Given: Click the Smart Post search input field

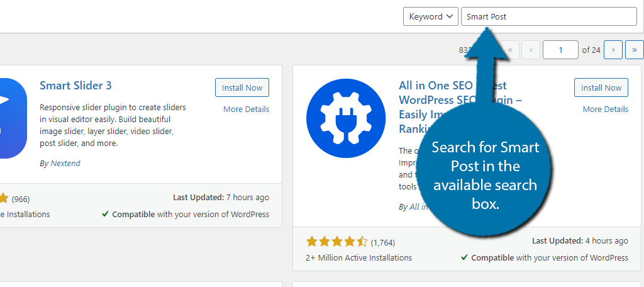Looking at the screenshot, I should [x=548, y=16].
